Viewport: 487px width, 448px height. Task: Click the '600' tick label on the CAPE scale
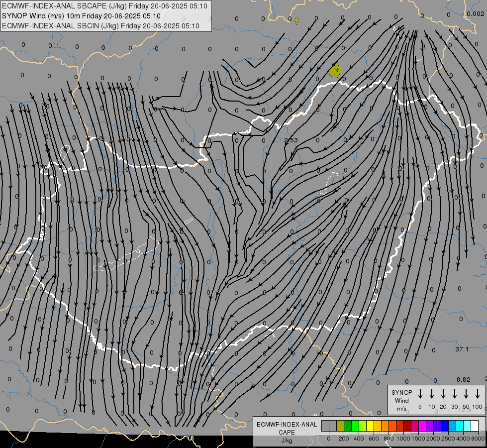(374, 439)
